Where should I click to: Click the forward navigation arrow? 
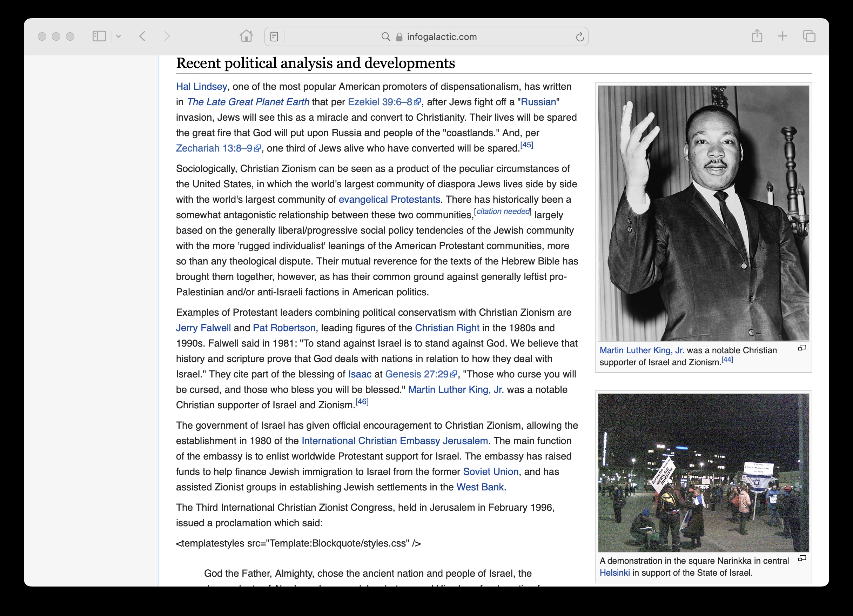tap(167, 36)
